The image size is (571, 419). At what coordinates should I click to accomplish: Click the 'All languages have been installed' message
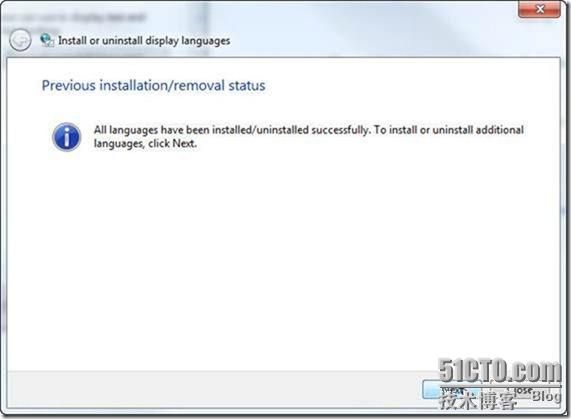(309, 137)
